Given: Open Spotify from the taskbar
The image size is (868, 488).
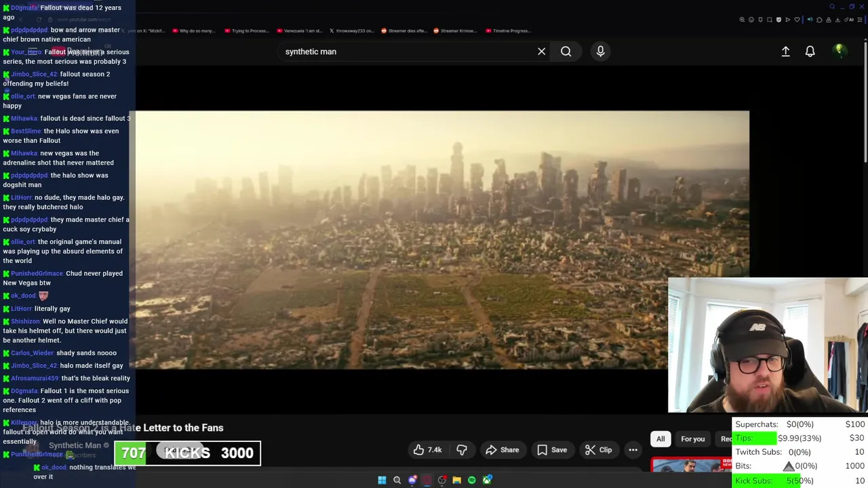Looking at the screenshot, I should coord(472,480).
